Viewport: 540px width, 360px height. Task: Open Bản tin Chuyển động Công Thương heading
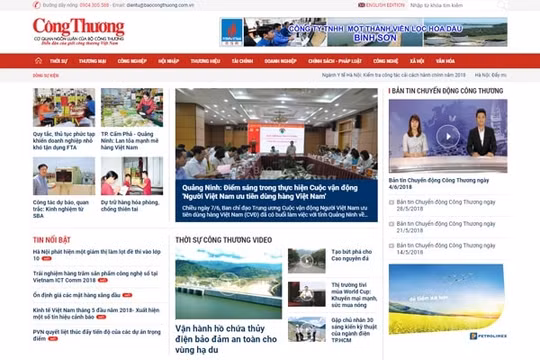point(447,91)
